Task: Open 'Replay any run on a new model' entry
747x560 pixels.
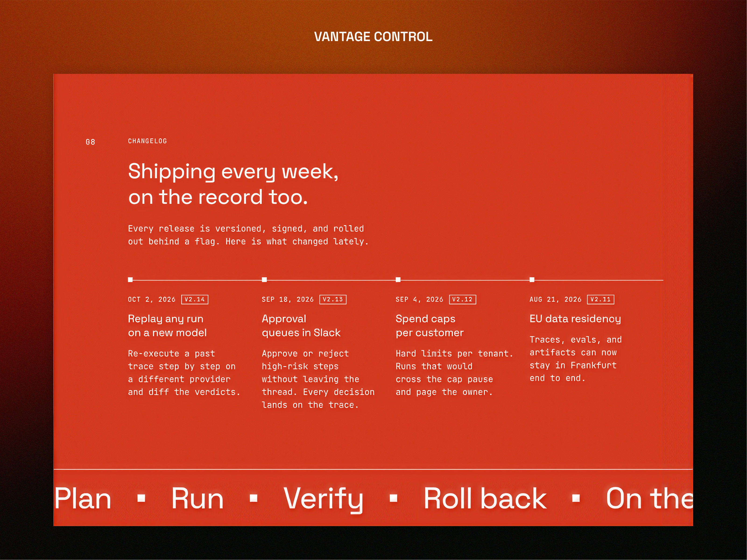Action: (x=167, y=326)
